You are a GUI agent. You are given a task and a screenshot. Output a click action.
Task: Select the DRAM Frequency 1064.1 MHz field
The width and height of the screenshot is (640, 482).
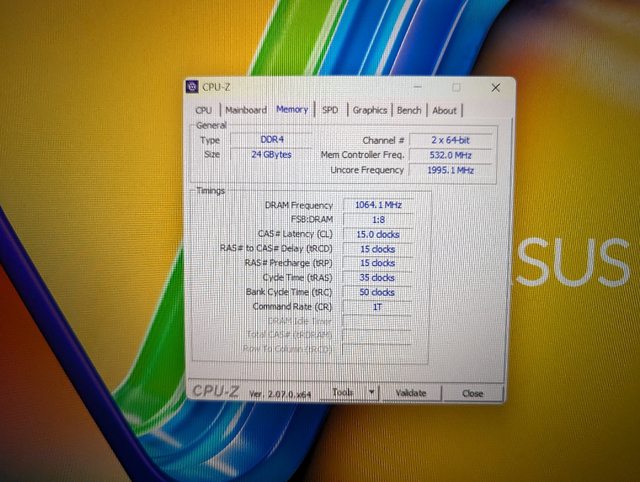376,205
